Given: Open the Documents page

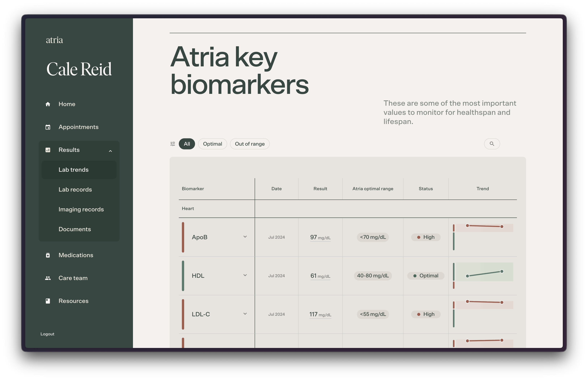Looking at the screenshot, I should tap(75, 229).
